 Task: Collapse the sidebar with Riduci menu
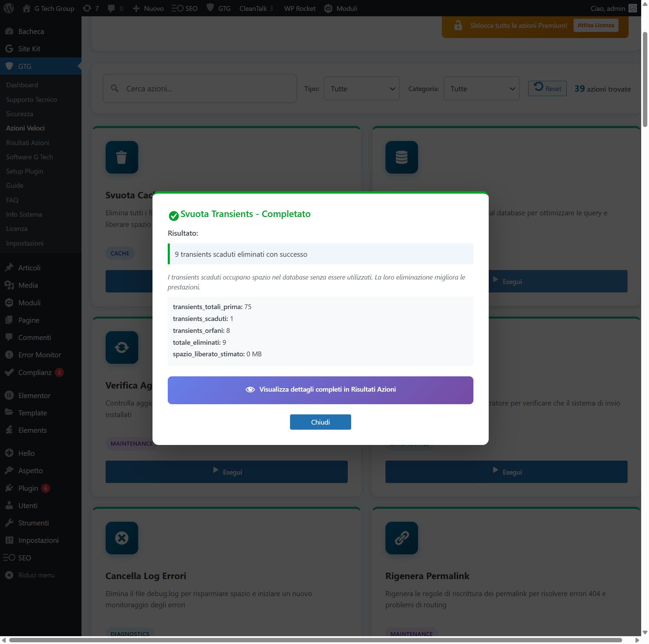click(36, 575)
